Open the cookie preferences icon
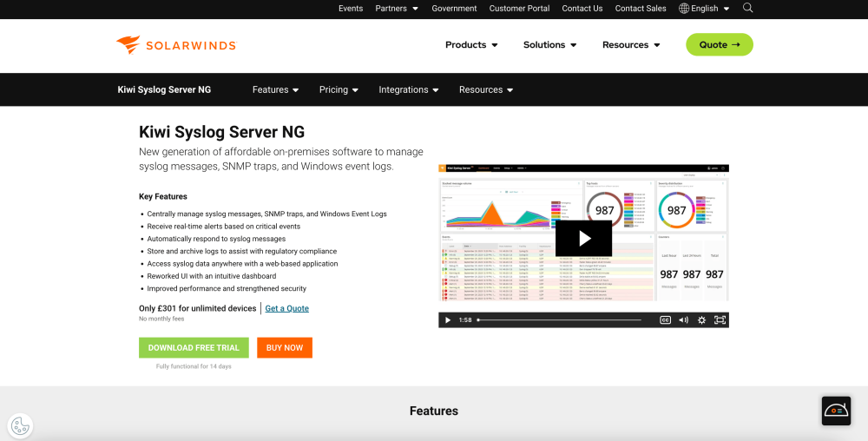Image resolution: width=868 pixels, height=441 pixels. 21,426
